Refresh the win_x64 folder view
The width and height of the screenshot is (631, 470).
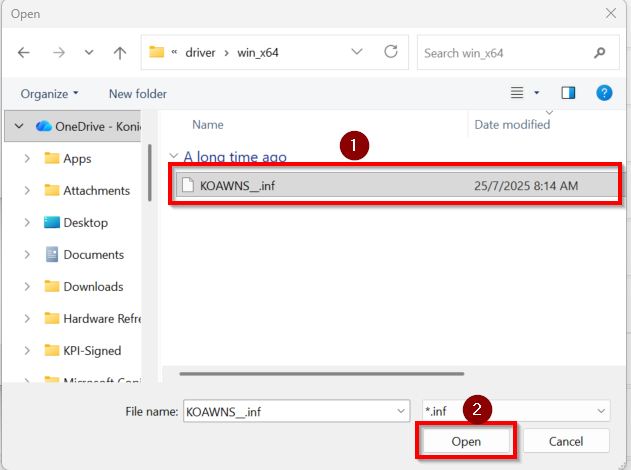tap(391, 52)
